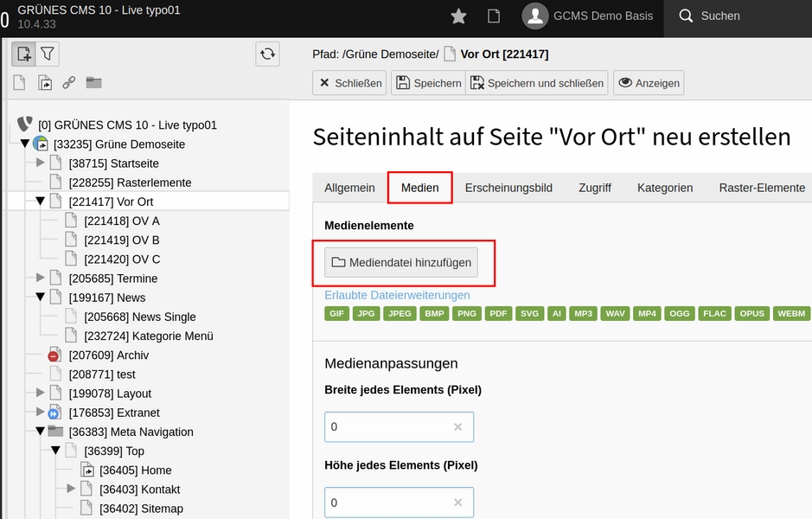Refresh the page tree
This screenshot has width=812, height=519.
click(x=268, y=54)
